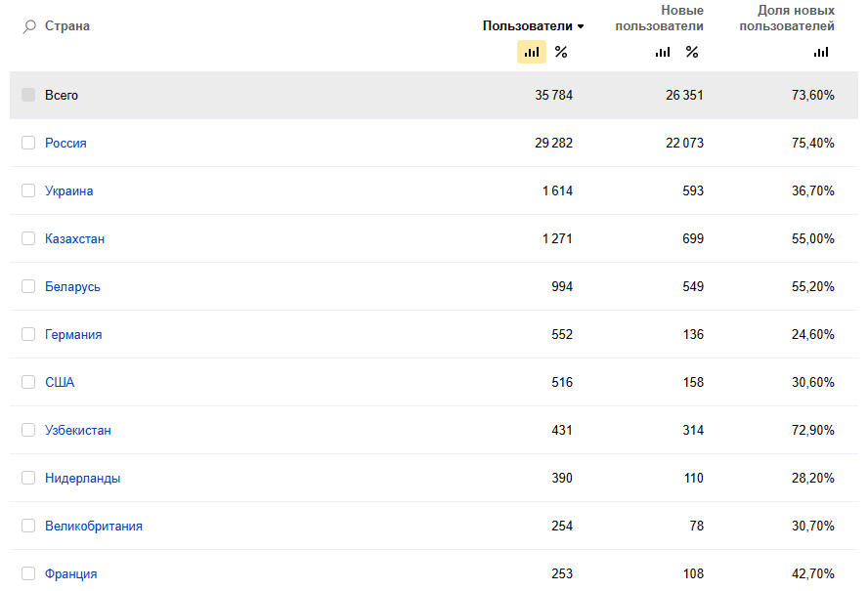Select the bar chart icon under Пользователи
This screenshot has height=591, width=868.
[x=532, y=52]
